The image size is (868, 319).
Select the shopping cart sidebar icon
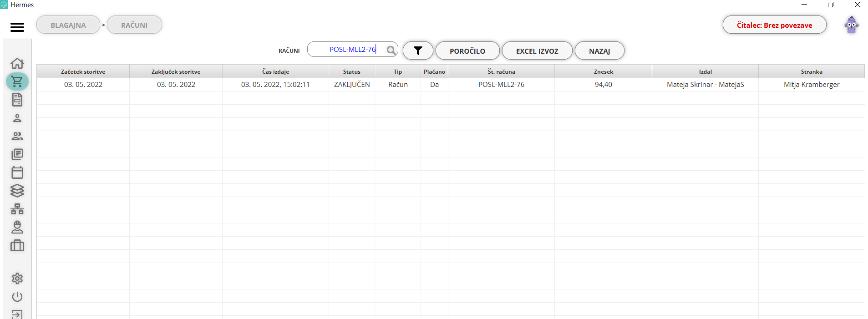pyautogui.click(x=17, y=81)
